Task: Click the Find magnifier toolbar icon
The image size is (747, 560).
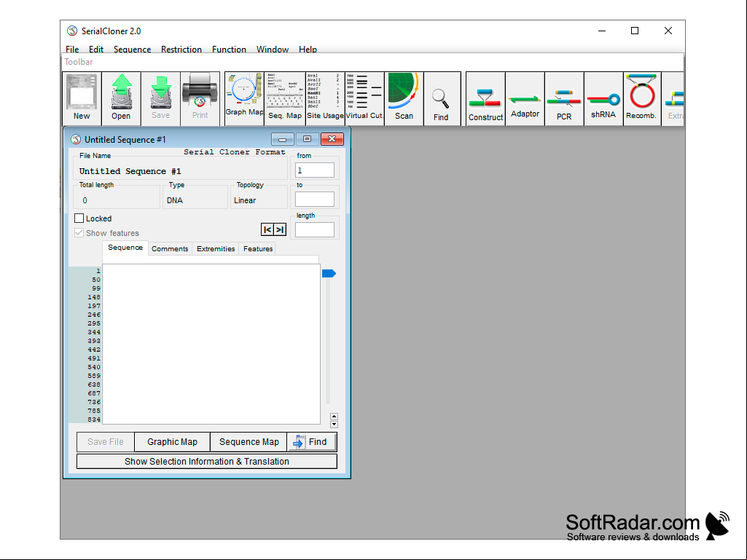Action: coord(441,98)
